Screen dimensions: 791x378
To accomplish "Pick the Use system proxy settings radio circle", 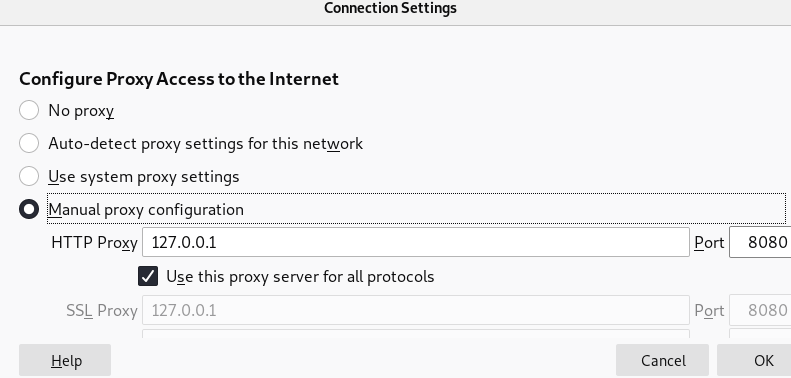I will click(29, 176).
